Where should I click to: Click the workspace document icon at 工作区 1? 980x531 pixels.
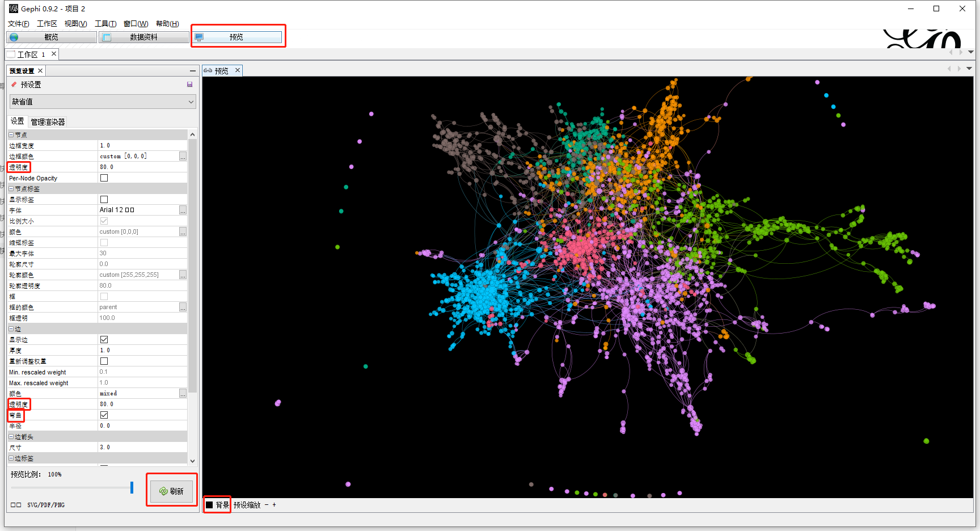11,54
